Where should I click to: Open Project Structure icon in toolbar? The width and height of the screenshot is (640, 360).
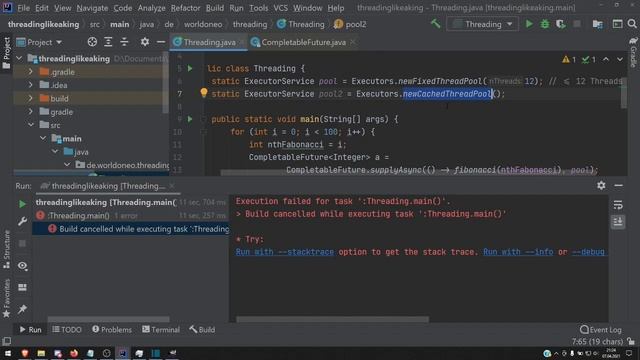[598, 24]
